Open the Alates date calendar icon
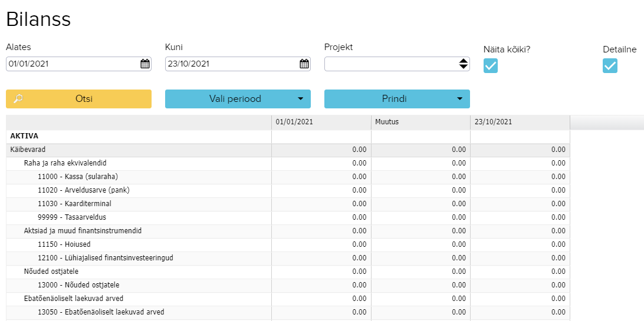The width and height of the screenshot is (644, 321). coord(144,64)
